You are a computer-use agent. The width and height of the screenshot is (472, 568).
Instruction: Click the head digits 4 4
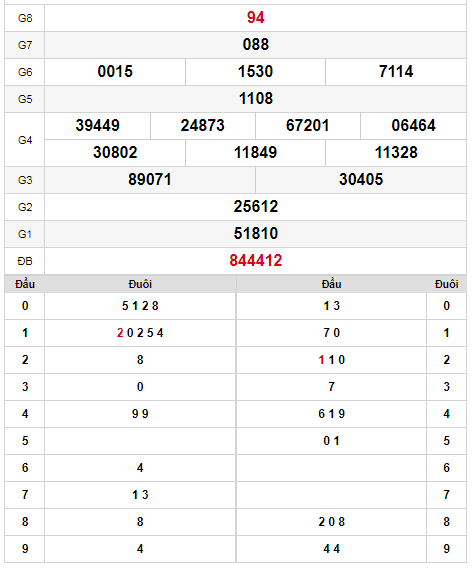(x=331, y=549)
